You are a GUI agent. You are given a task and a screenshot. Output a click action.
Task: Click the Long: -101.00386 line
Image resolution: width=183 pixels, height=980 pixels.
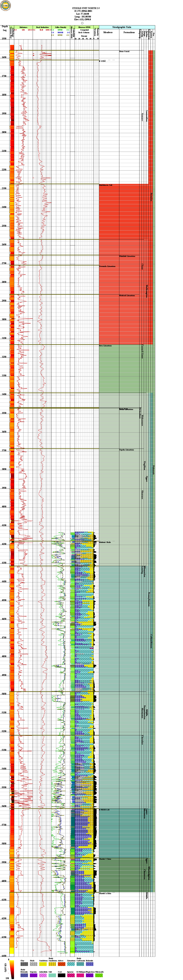coord(82,17)
